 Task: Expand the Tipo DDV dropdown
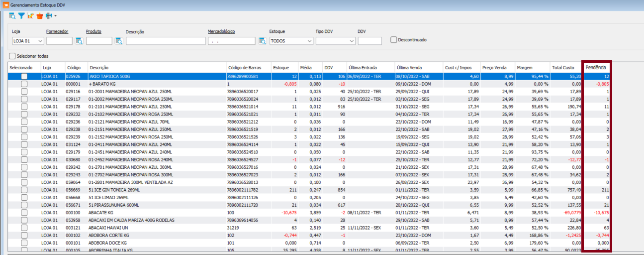(x=351, y=41)
